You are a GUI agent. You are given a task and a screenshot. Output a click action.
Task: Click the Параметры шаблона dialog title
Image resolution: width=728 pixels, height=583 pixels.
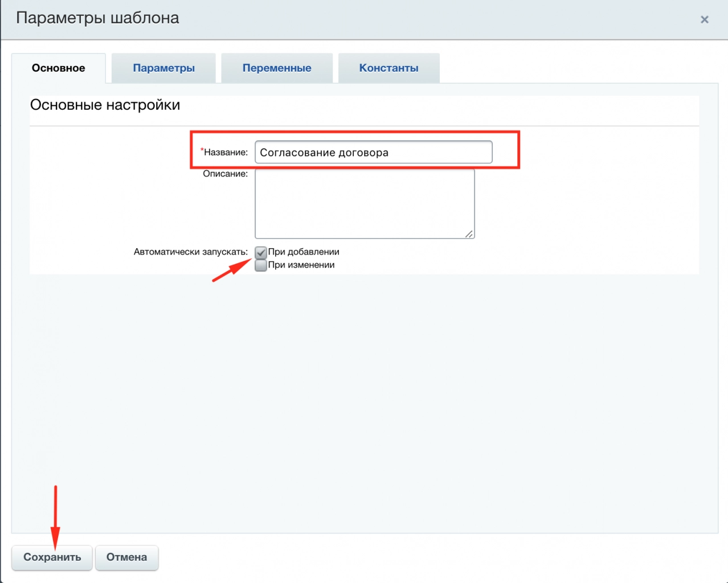click(97, 18)
